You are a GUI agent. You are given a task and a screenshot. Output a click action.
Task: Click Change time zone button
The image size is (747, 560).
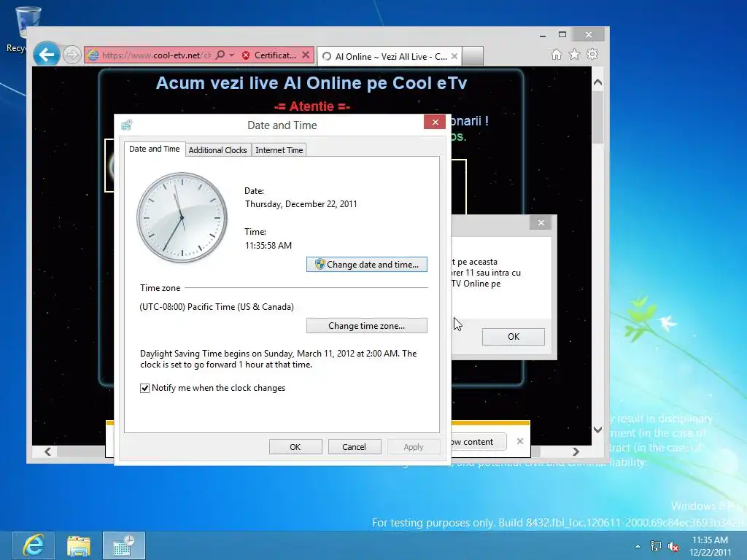point(367,326)
